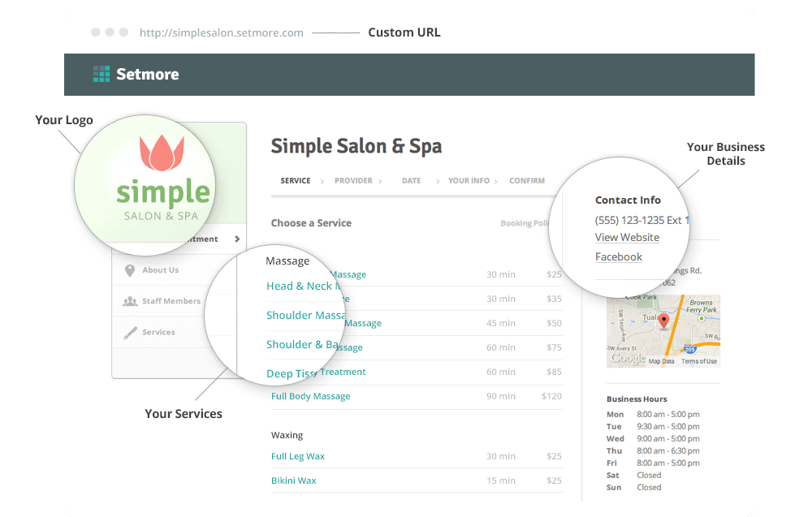
Task: Click the simplesalon.setmore.com URL field
Action: click(x=222, y=32)
